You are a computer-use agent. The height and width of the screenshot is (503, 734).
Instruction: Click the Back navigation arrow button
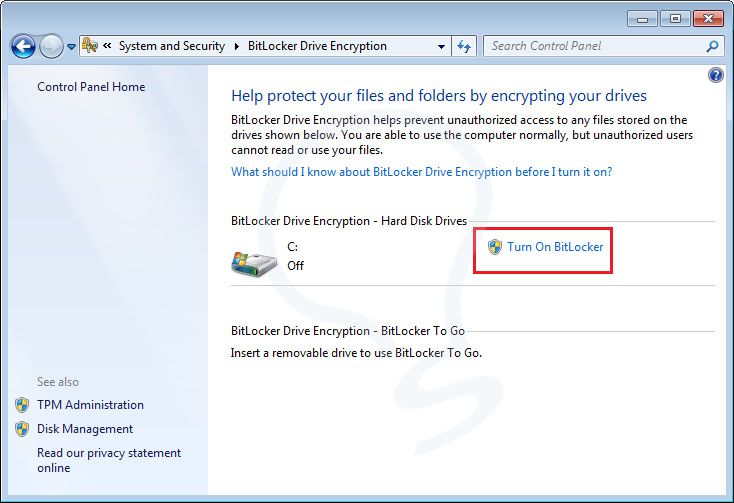[x=23, y=46]
